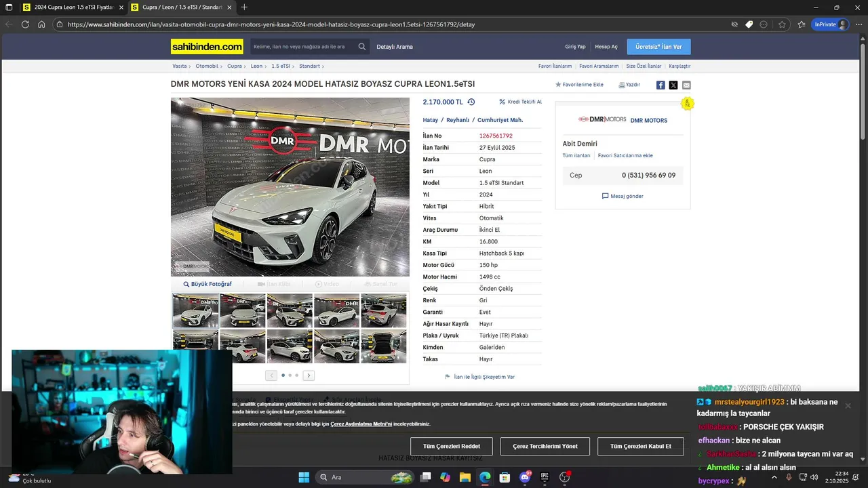868x488 pixels.
Task: Click the shopping price tag icon in address bar
Action: tap(749, 24)
